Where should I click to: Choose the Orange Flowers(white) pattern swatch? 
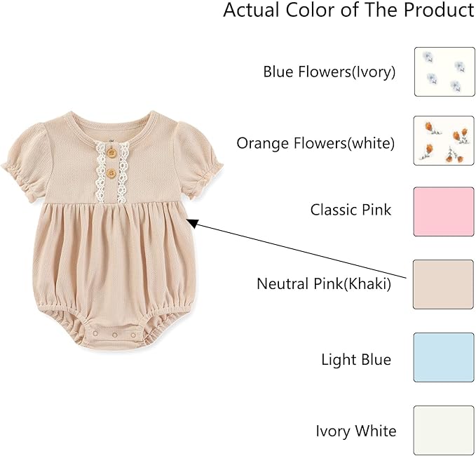(x=444, y=141)
